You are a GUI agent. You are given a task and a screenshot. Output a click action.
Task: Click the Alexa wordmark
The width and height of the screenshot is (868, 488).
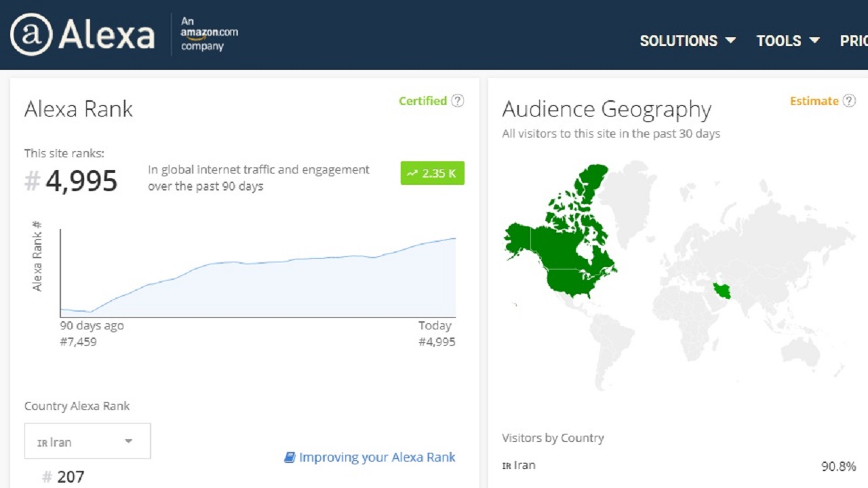coord(106,34)
